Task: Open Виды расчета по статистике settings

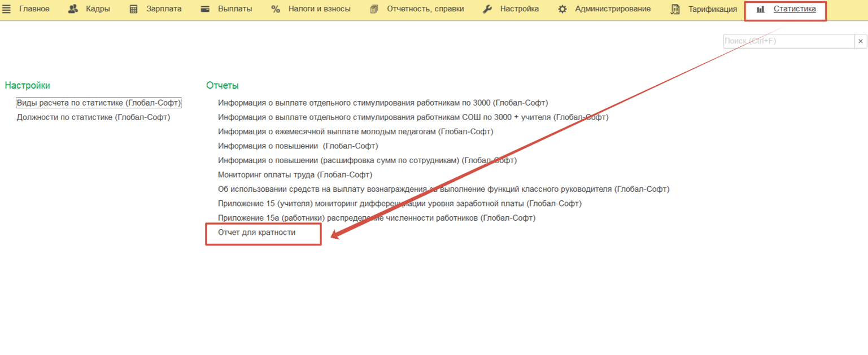Action: point(99,103)
